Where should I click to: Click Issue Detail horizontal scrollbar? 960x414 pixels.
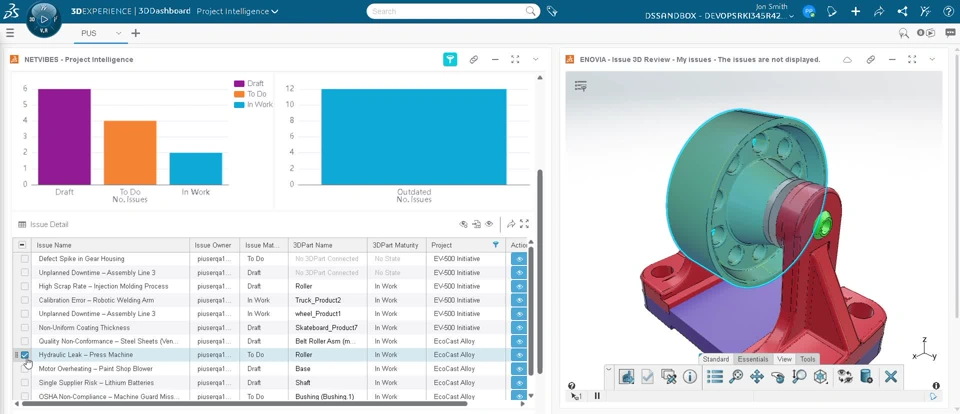(x=244, y=404)
